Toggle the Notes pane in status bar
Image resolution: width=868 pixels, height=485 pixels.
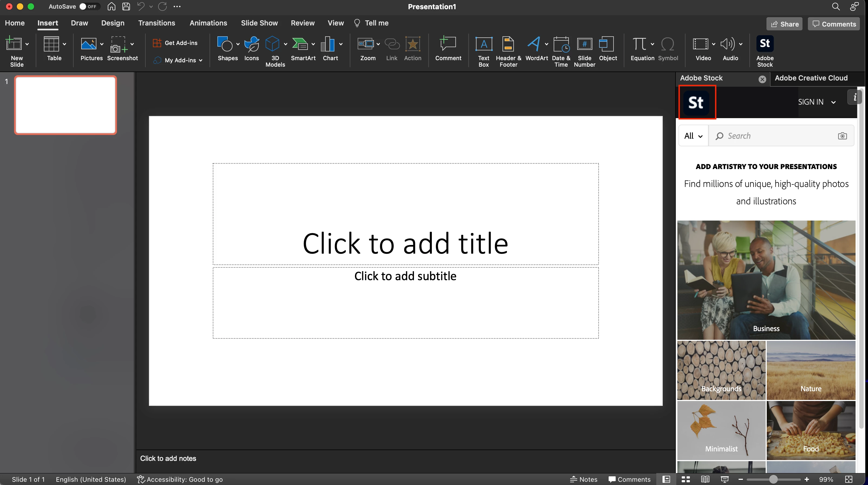(x=584, y=479)
